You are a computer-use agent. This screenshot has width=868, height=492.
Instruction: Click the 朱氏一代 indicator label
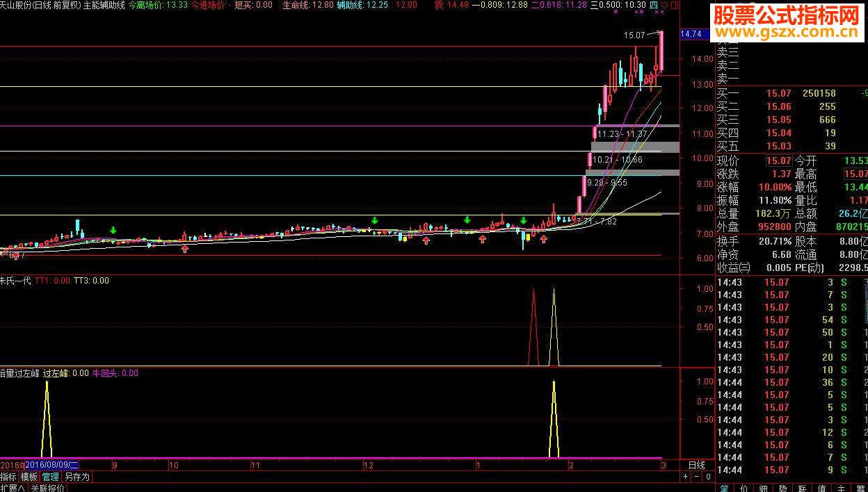click(15, 281)
